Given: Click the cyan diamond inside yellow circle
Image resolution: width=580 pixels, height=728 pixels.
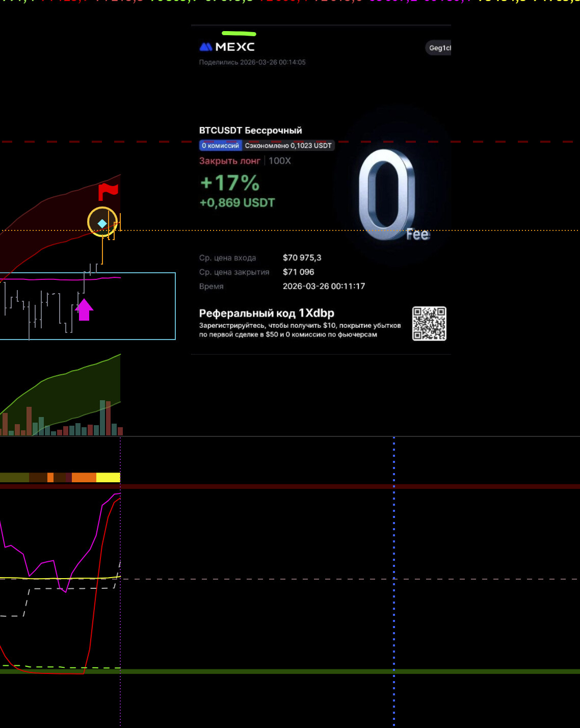Looking at the screenshot, I should (102, 223).
